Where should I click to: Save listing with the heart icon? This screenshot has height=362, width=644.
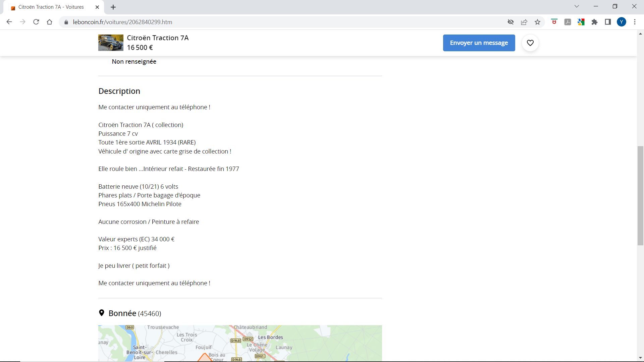point(530,43)
